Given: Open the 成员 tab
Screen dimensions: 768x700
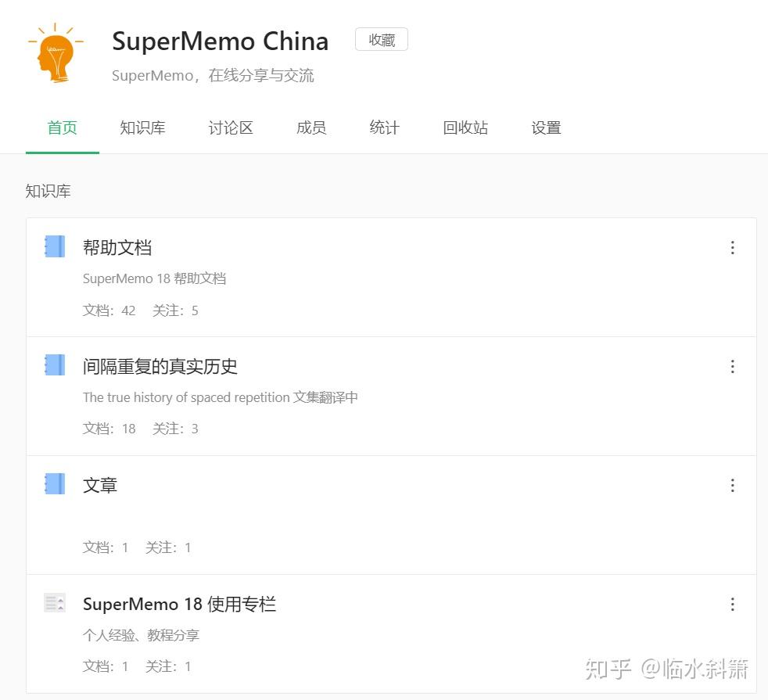Looking at the screenshot, I should click(310, 127).
